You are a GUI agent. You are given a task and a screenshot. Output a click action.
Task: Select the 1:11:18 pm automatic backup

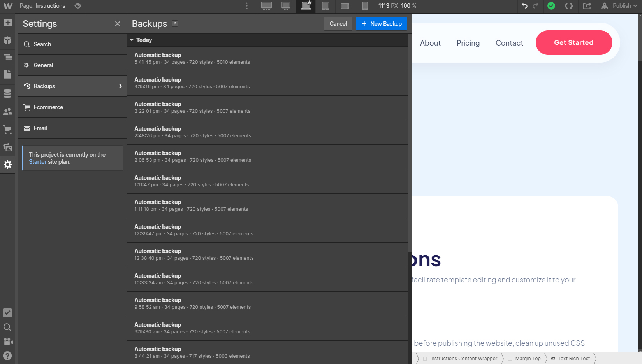(267, 206)
